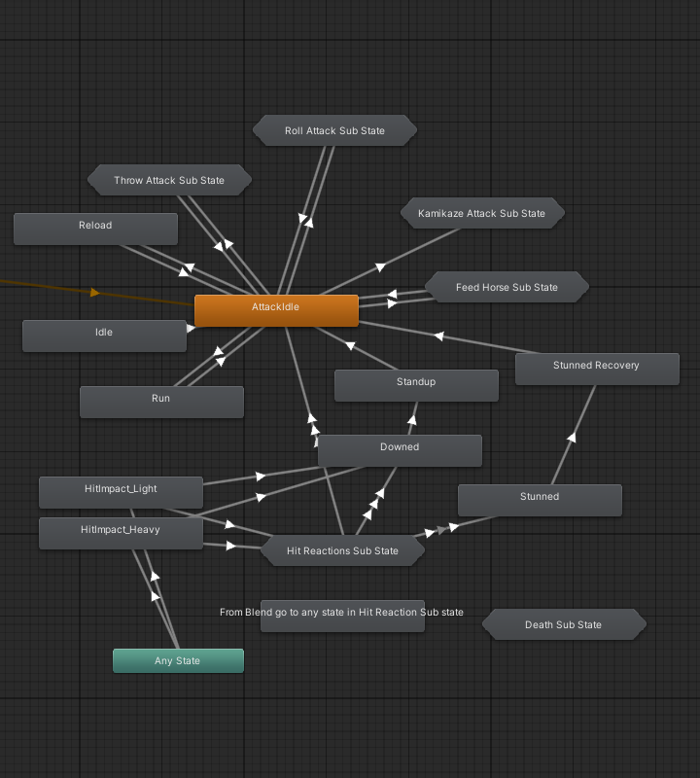Choose the Run state node
This screenshot has height=778, width=700.
tap(161, 402)
